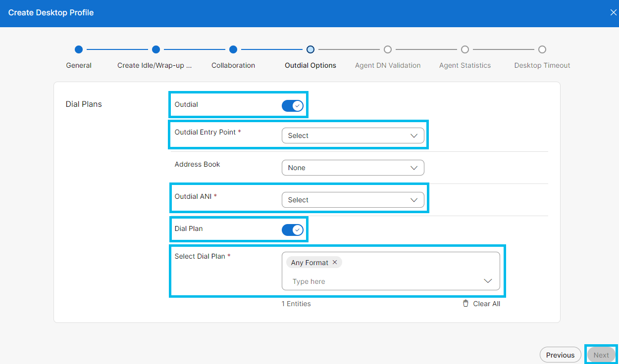Expand the Select Dial Plan chevron
The width and height of the screenshot is (619, 364).
[x=488, y=281]
